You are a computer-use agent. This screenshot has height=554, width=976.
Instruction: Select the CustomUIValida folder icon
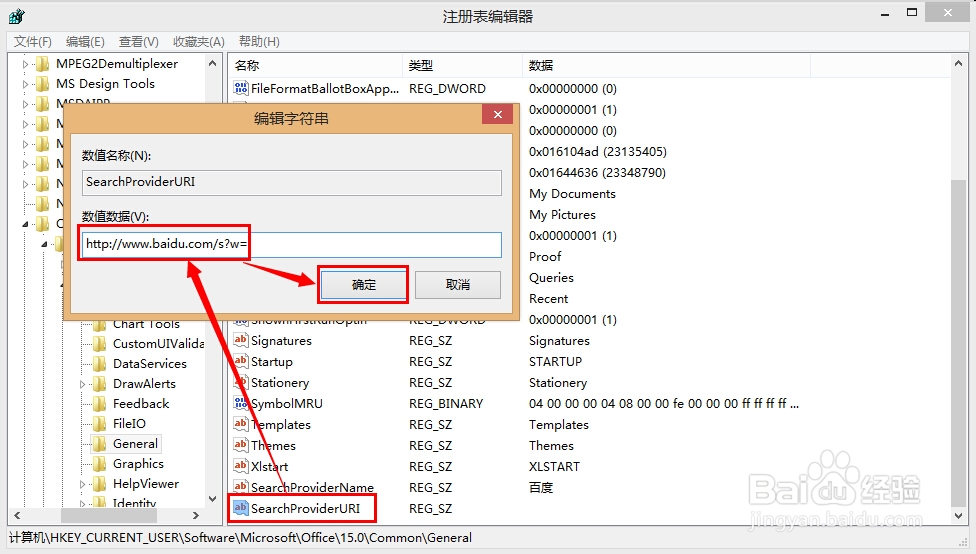pyautogui.click(x=100, y=344)
